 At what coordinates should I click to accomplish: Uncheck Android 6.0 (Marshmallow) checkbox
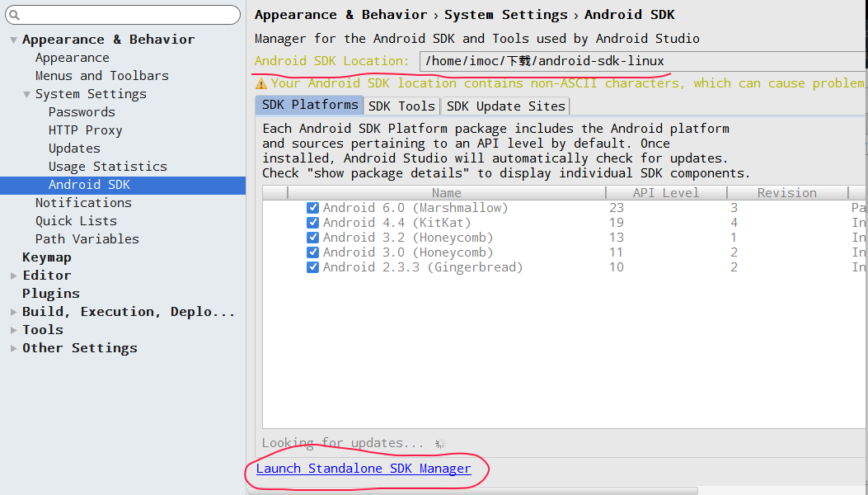(x=312, y=208)
